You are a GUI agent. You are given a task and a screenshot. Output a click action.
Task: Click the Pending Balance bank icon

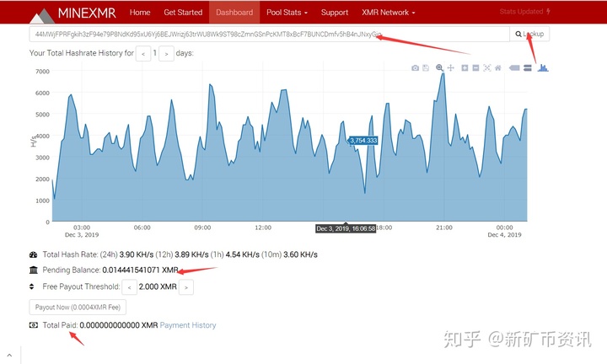33,270
